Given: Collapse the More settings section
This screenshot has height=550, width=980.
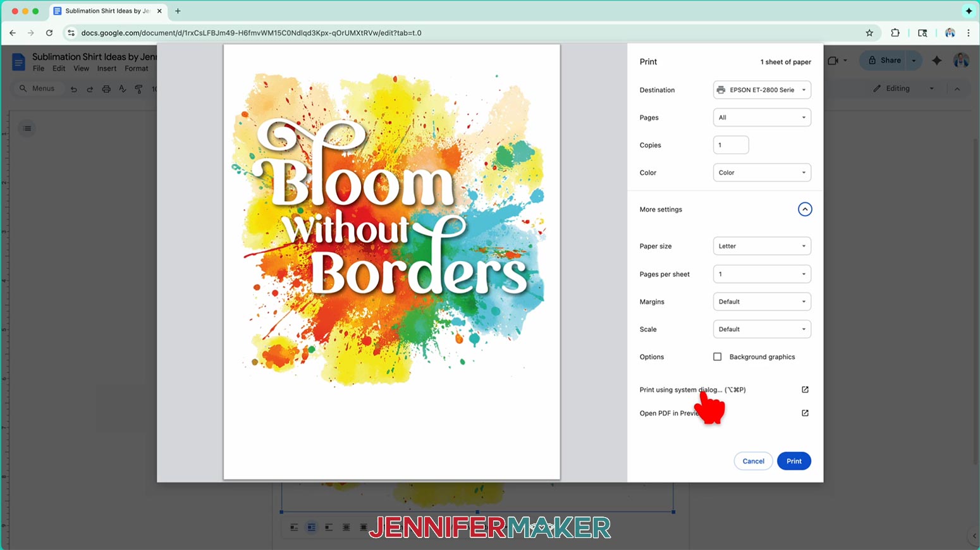Looking at the screenshot, I should tap(804, 209).
